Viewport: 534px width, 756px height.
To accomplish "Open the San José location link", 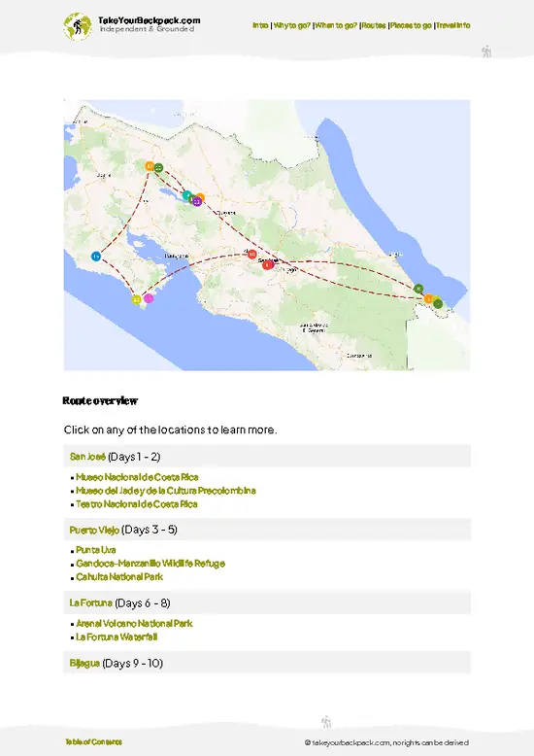I will (x=87, y=456).
